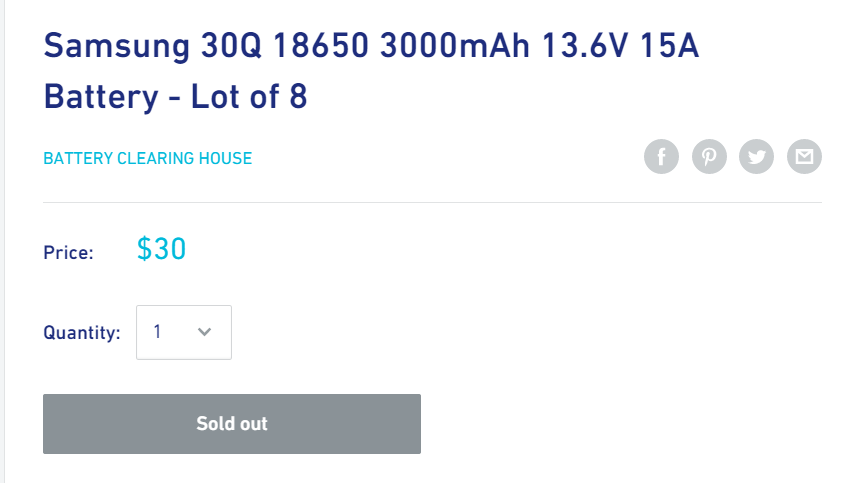Viewport: 847px width, 483px height.
Task: Pin product using Pinterest icon
Action: coord(709,157)
